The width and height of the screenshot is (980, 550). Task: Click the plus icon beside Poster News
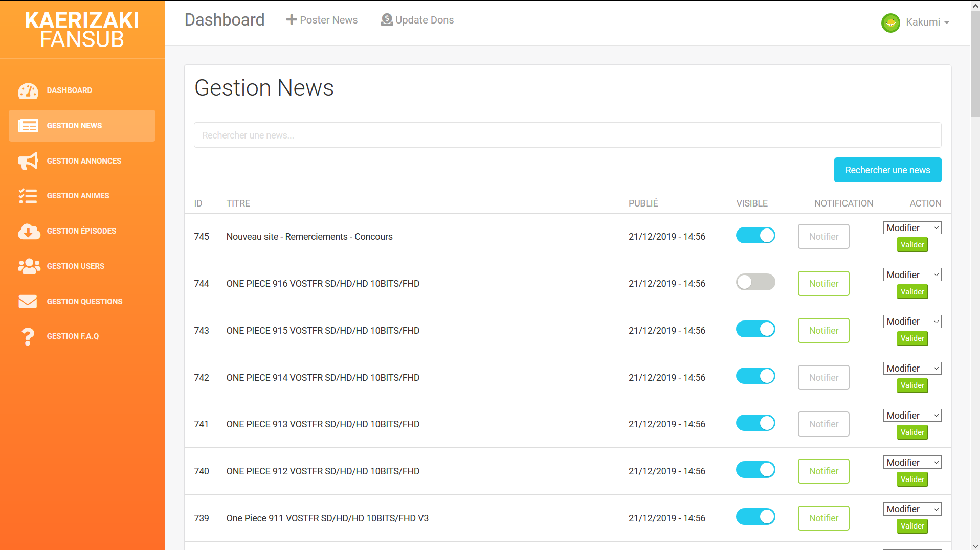pyautogui.click(x=292, y=20)
